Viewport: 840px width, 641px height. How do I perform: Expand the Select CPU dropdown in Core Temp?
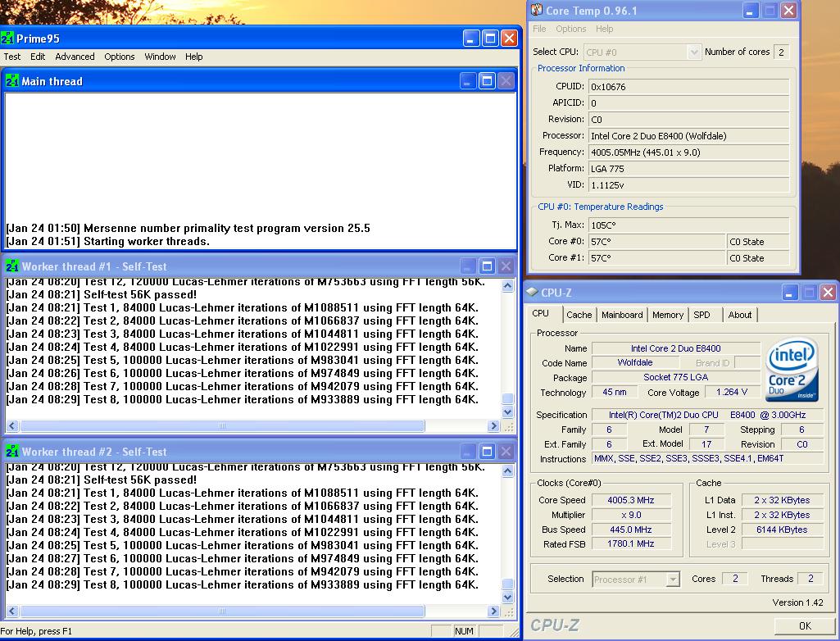pyautogui.click(x=694, y=52)
